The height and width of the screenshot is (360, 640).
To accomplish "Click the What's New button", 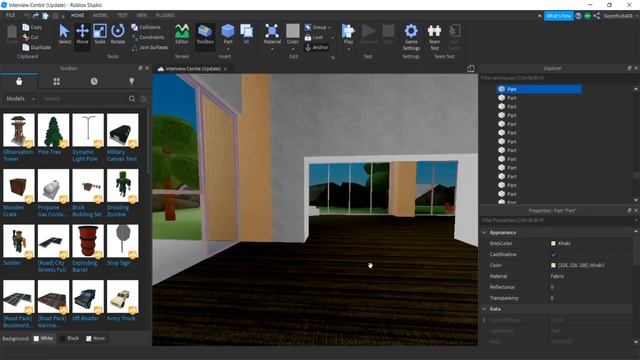I will click(x=558, y=16).
